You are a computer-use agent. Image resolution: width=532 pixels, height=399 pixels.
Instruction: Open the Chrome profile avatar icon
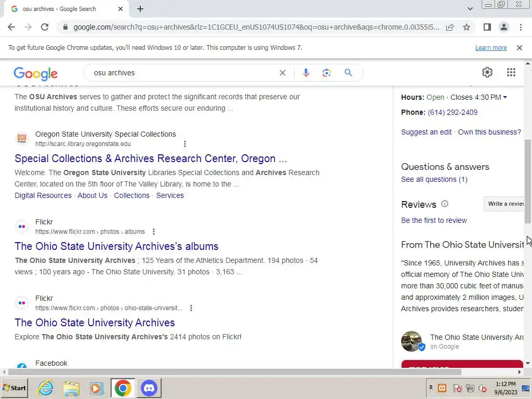click(504, 27)
